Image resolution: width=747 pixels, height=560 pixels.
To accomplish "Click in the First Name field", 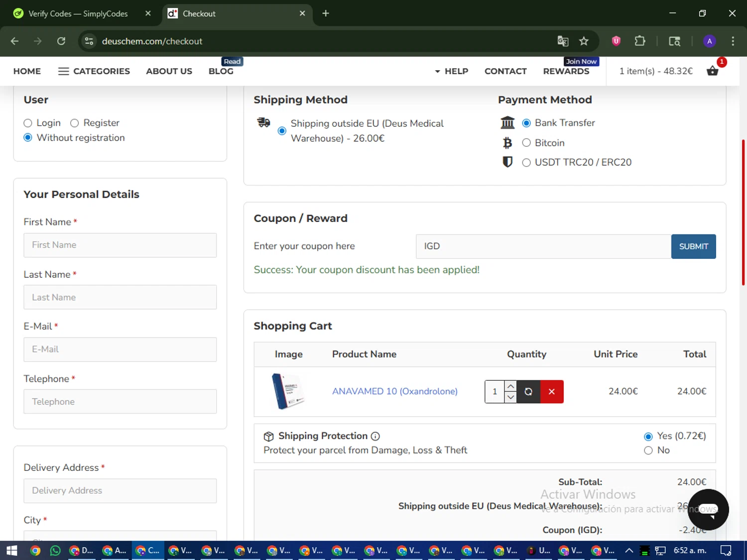I will click(x=120, y=245).
